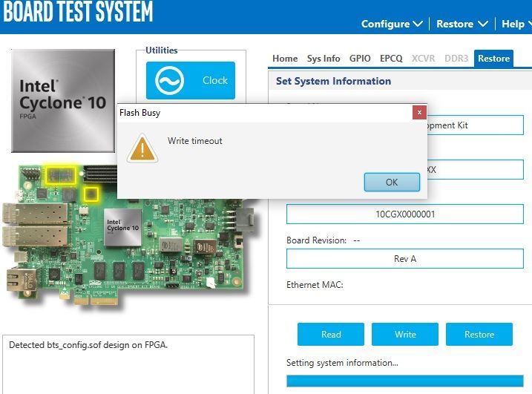Image resolution: width=532 pixels, height=394 pixels.
Task: Click the Write button
Action: [405, 335]
